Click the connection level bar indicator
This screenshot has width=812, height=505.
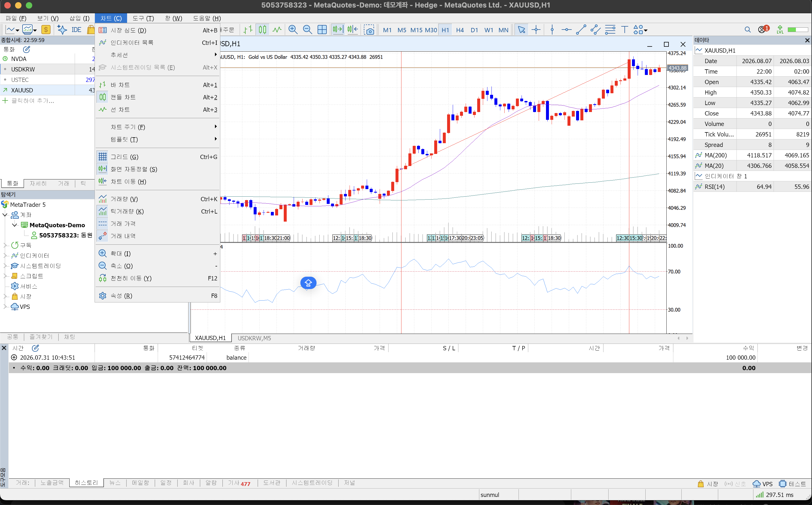click(x=798, y=30)
